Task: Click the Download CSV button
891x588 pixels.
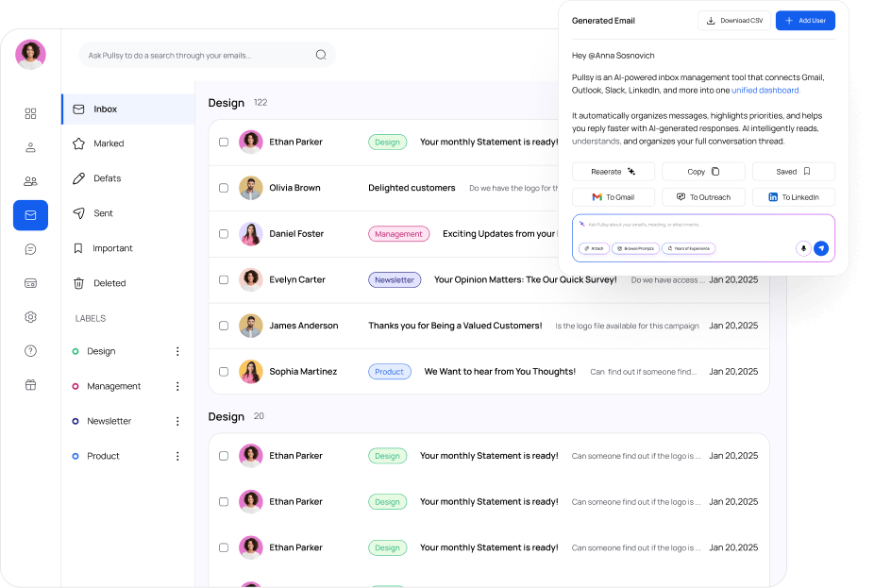Action: (x=733, y=20)
